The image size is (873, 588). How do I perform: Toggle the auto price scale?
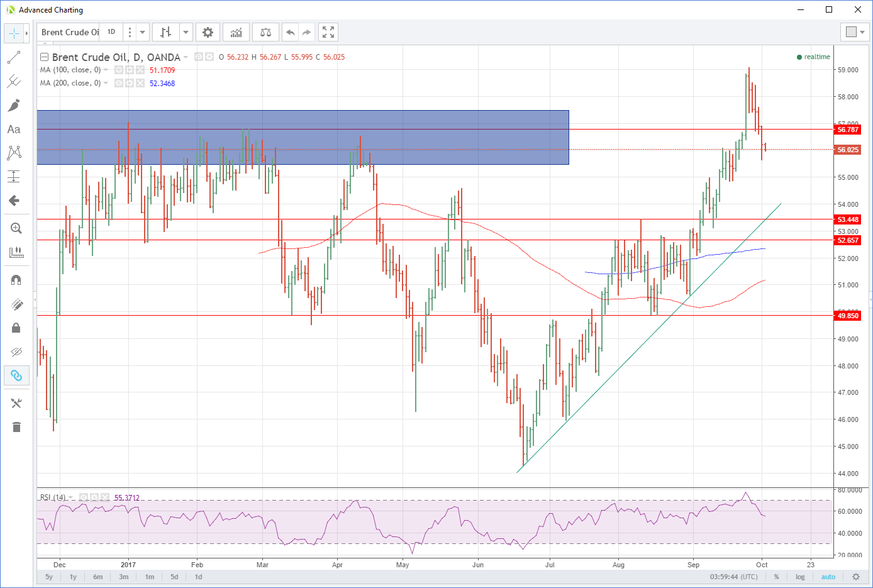[x=828, y=577]
